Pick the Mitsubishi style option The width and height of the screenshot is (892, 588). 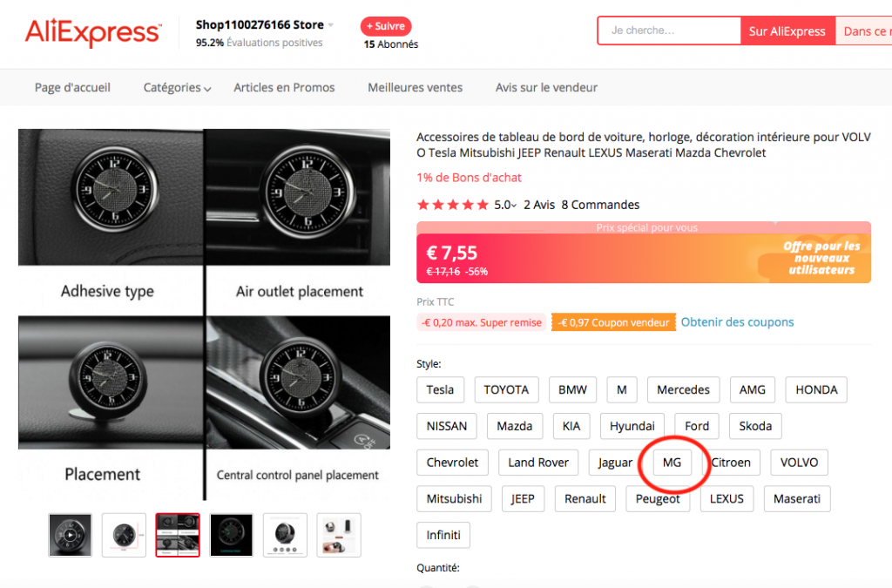[454, 499]
